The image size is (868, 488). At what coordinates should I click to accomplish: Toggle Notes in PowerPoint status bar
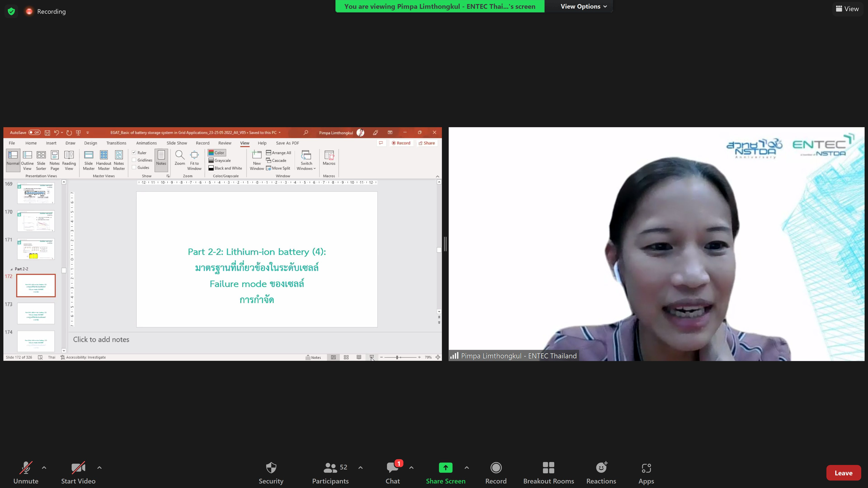313,357
